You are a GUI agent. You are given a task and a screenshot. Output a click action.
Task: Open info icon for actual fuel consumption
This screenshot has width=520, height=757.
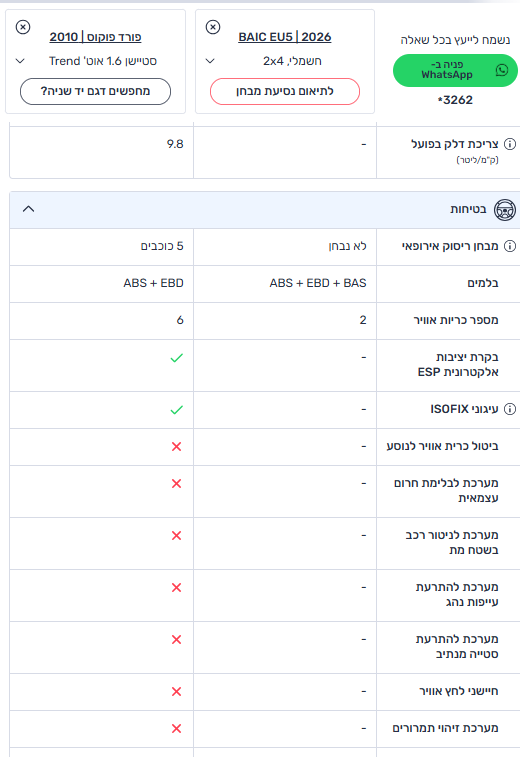(x=510, y=144)
